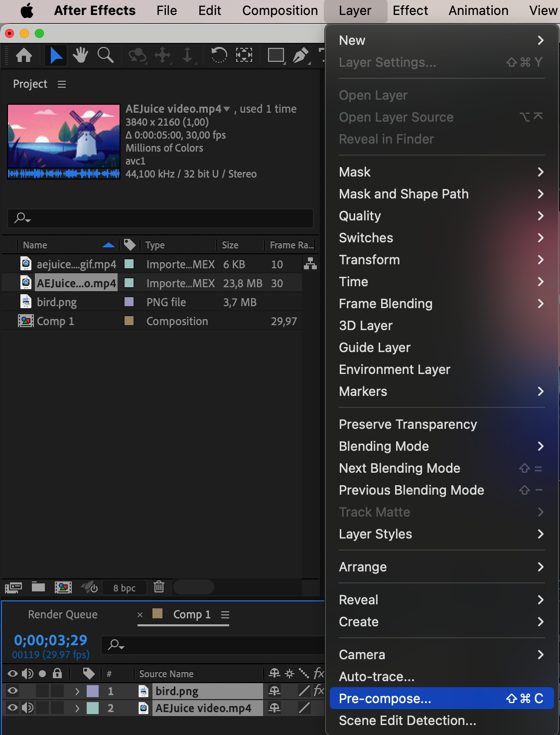
Task: Toggle shy switch on bird.png layer
Action: coord(275,691)
